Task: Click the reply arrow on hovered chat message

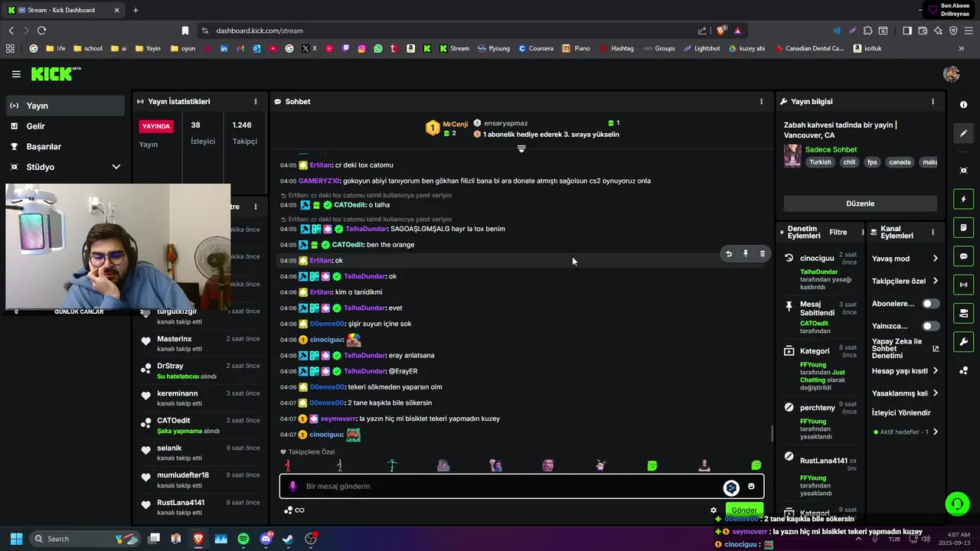Action: coord(729,253)
